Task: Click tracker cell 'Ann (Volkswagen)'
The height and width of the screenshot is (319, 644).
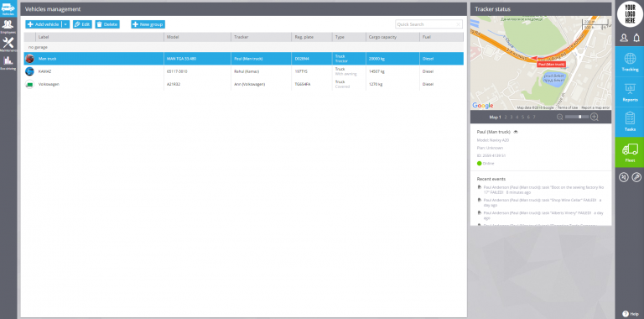Action: click(249, 84)
